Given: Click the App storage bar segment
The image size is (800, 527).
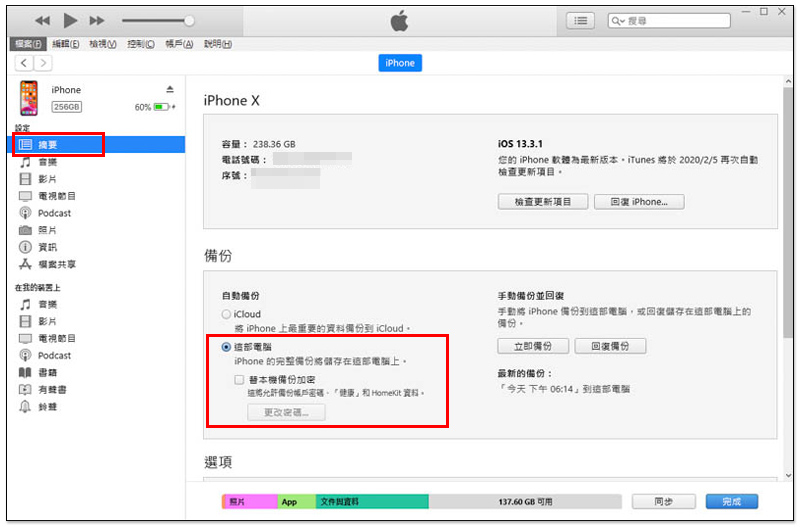Looking at the screenshot, I should coord(297,502).
